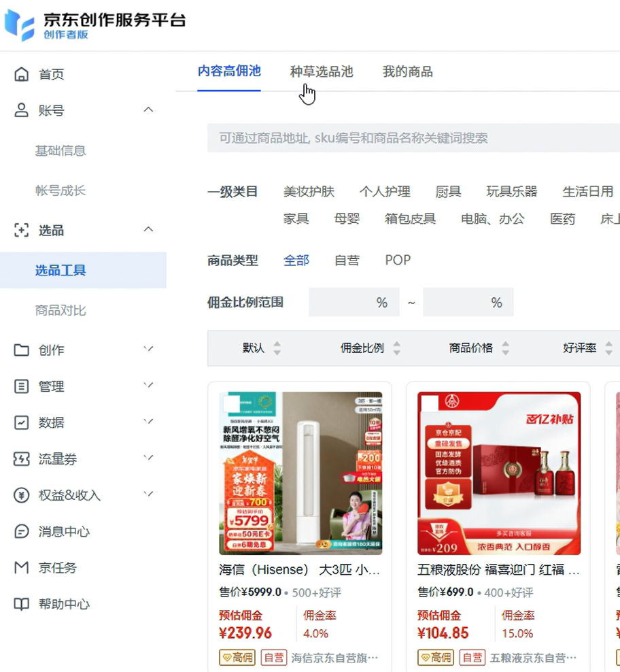The height and width of the screenshot is (672, 620).
Task: Expand the 流量券 section chevron
Action: pos(148,457)
